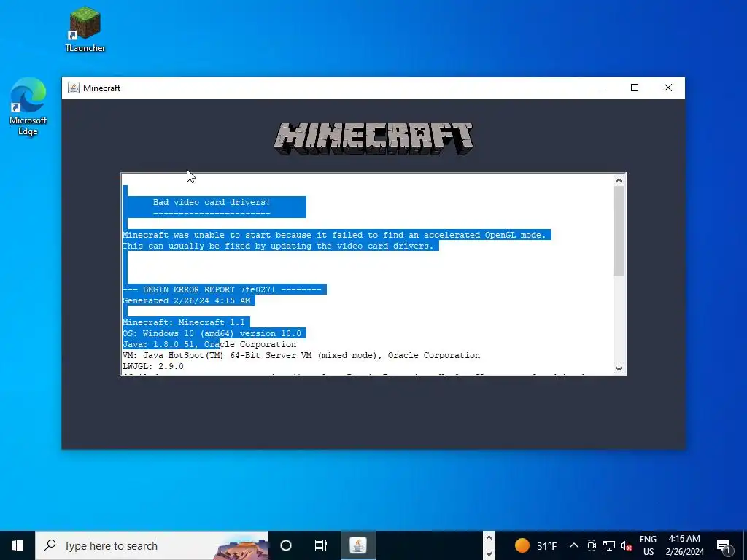Click the "VM: Java HotSpot(TM)" line
This screenshot has width=747, height=560.
[x=301, y=355]
